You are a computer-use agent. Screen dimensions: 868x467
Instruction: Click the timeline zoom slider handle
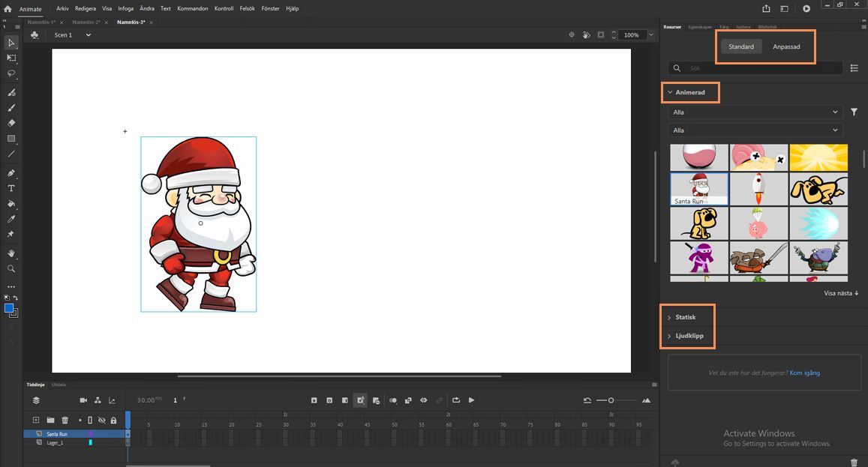click(x=611, y=400)
